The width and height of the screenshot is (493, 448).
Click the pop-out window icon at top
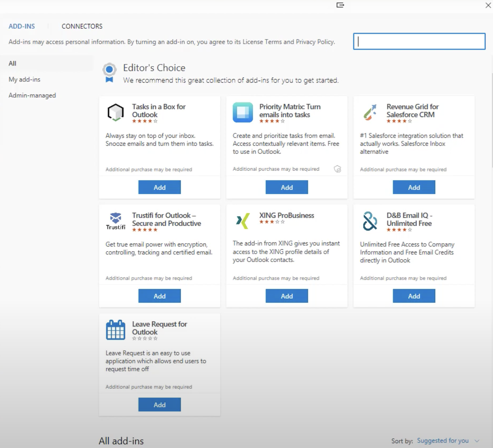(x=340, y=5)
